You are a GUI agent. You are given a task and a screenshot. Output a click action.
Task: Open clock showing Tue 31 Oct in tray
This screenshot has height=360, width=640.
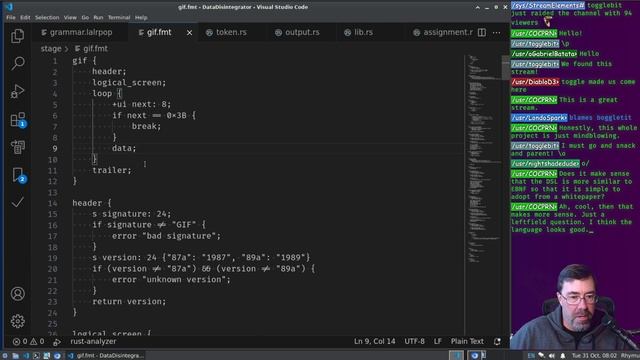coord(593,356)
